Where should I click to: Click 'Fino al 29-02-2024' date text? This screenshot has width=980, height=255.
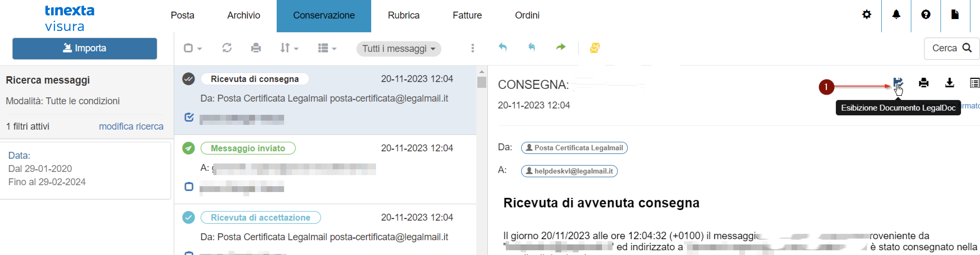click(x=47, y=182)
